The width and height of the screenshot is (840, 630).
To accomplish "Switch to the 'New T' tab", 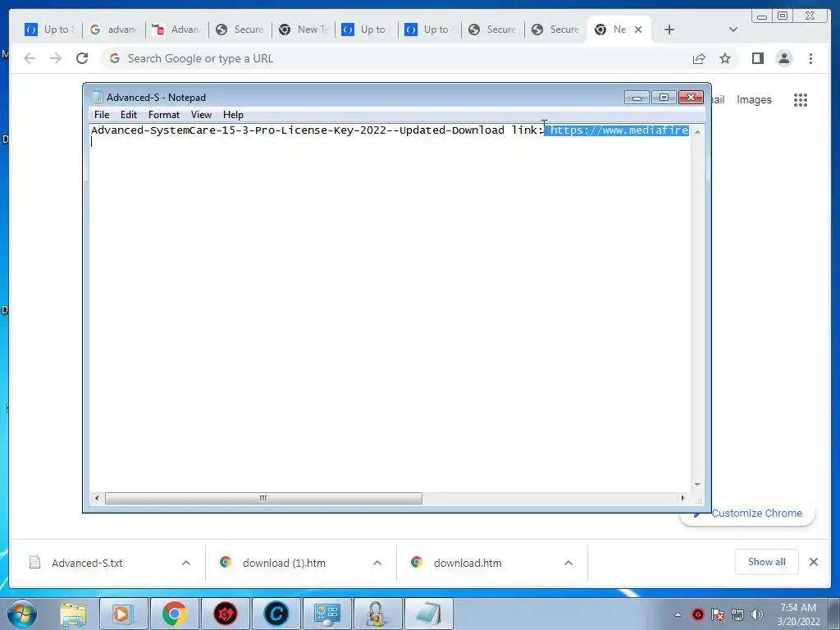I will pyautogui.click(x=304, y=30).
